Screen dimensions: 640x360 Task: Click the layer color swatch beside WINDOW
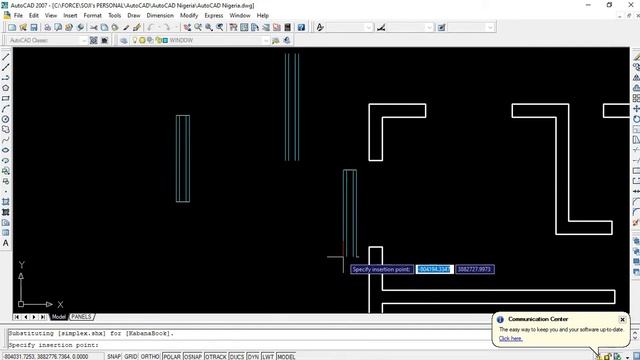(166, 40)
